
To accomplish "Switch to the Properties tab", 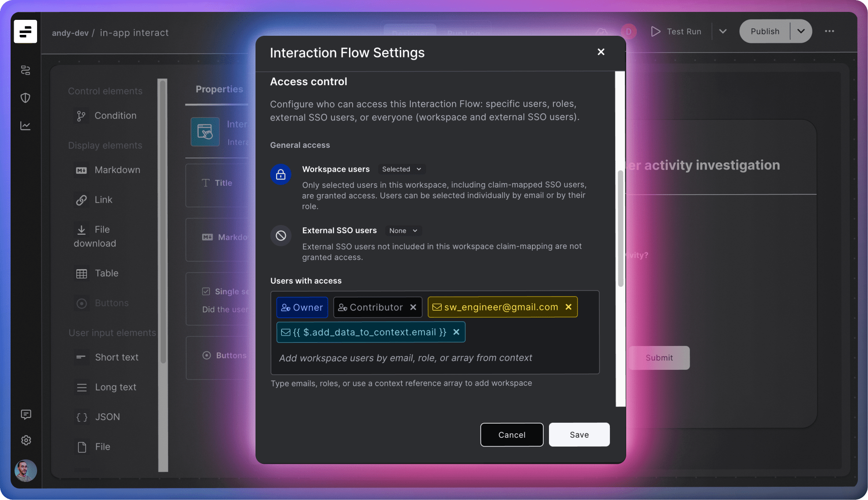I will coord(219,89).
